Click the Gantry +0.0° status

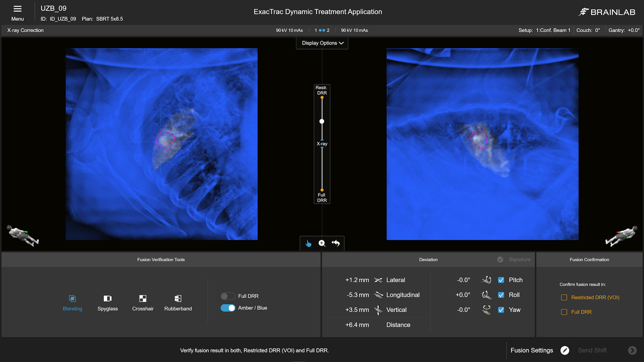pyautogui.click(x=624, y=30)
